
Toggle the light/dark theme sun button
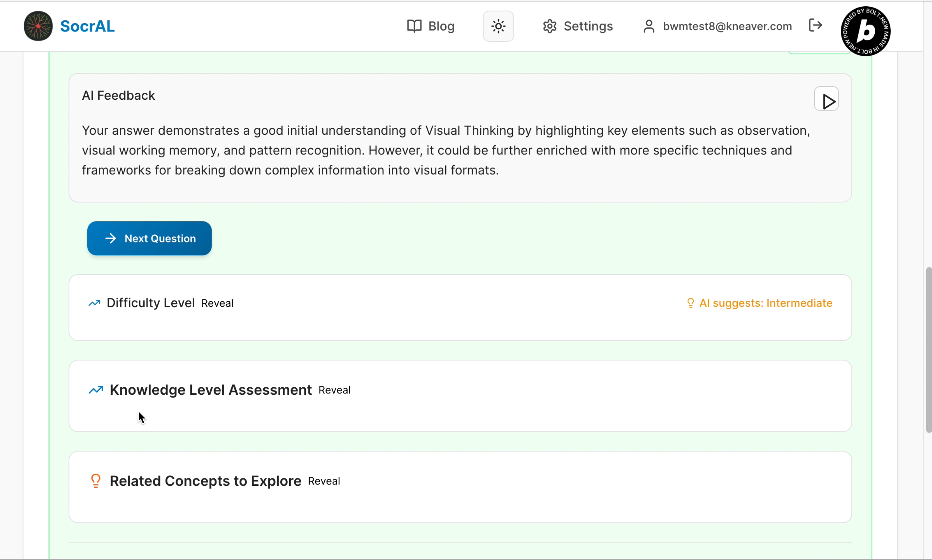498,26
